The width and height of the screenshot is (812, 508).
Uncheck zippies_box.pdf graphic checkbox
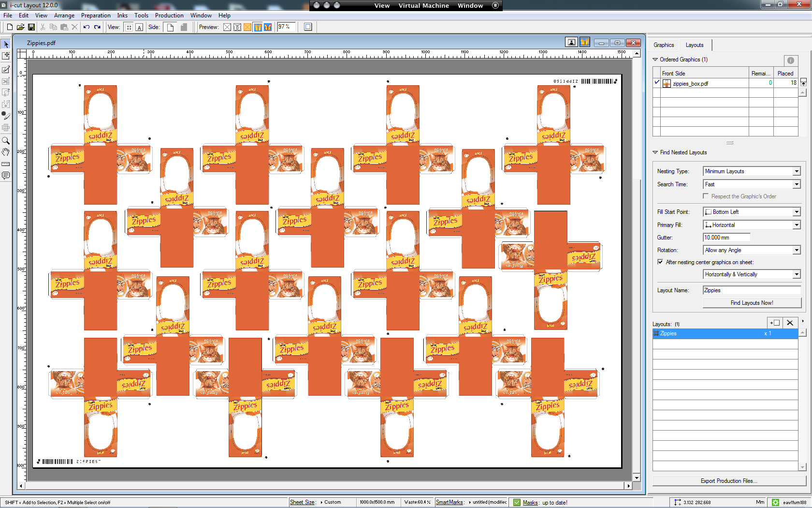tap(657, 83)
